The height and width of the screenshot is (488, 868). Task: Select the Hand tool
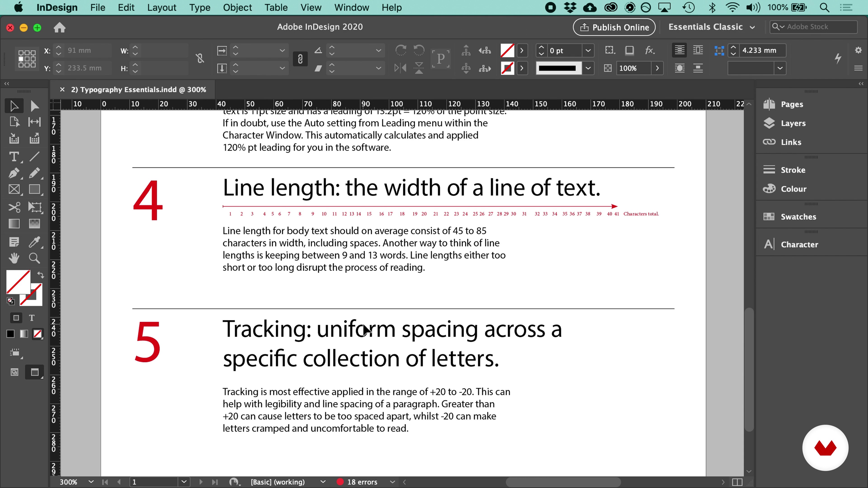point(14,258)
